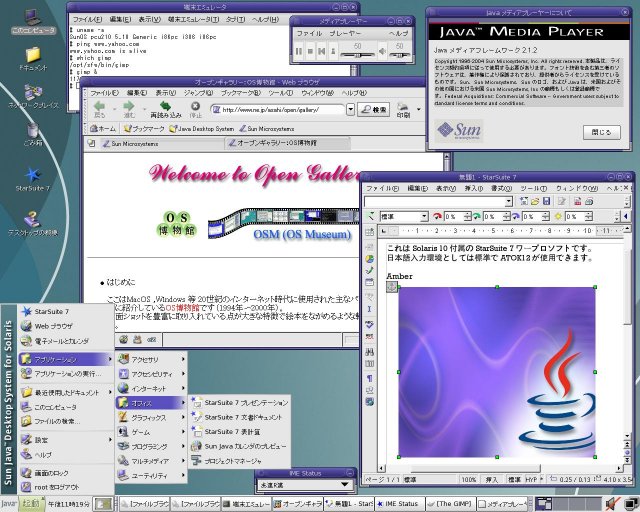
Task: Click the New document icon in StarSuite
Action: [x=524, y=201]
